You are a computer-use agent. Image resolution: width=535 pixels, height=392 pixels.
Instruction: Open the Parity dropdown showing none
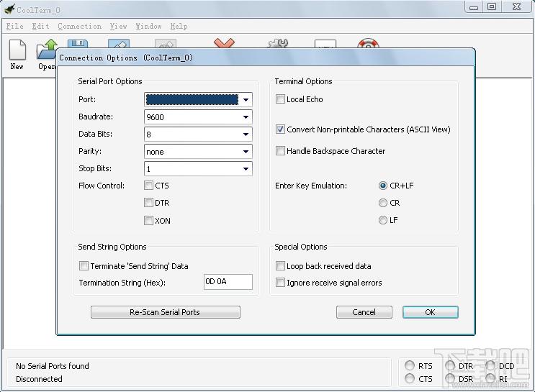coord(198,152)
